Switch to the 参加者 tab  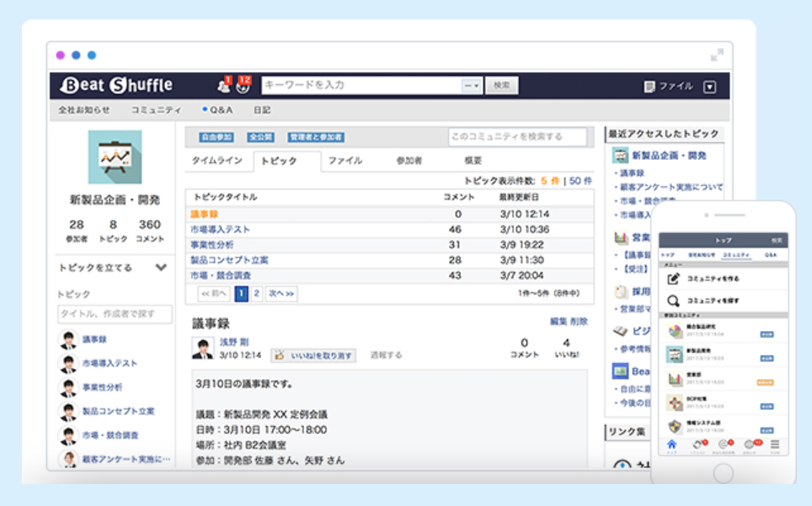tap(409, 161)
